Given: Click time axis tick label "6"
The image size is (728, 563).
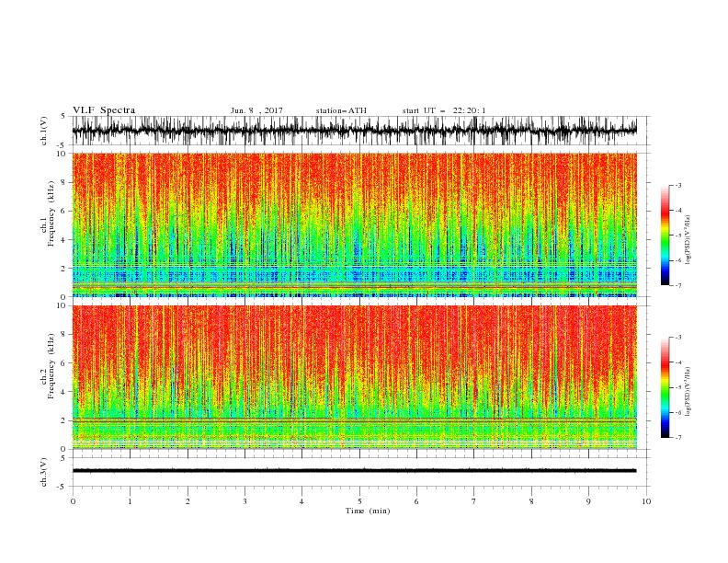Looking at the screenshot, I should [416, 501].
